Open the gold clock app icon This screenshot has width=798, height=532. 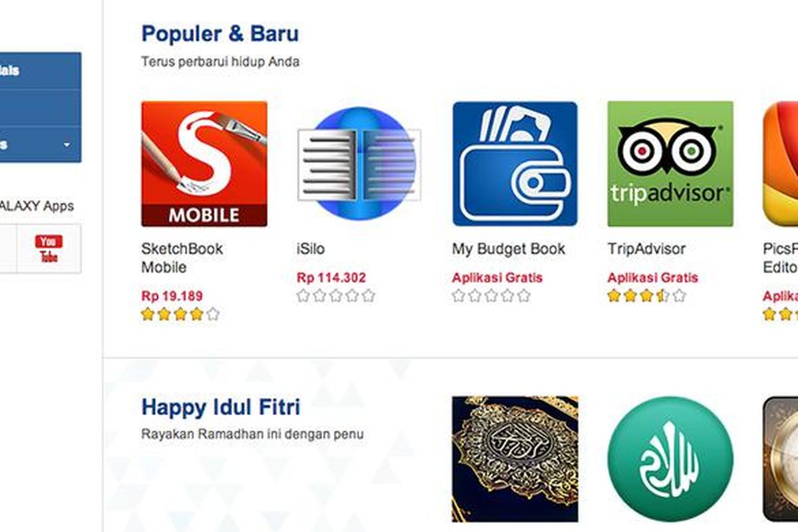coord(781,460)
